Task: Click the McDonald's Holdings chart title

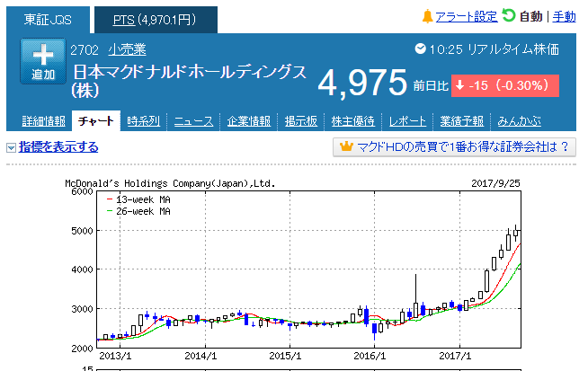Action: tap(170, 183)
